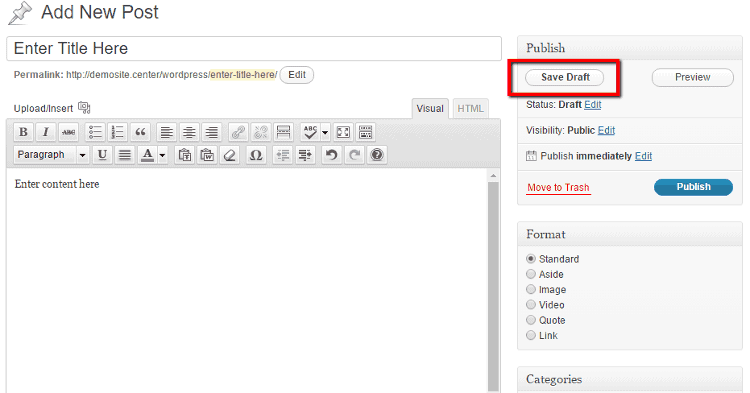This screenshot has height=393, width=750.
Task: Collapse the Format panel header
Action: (x=629, y=234)
